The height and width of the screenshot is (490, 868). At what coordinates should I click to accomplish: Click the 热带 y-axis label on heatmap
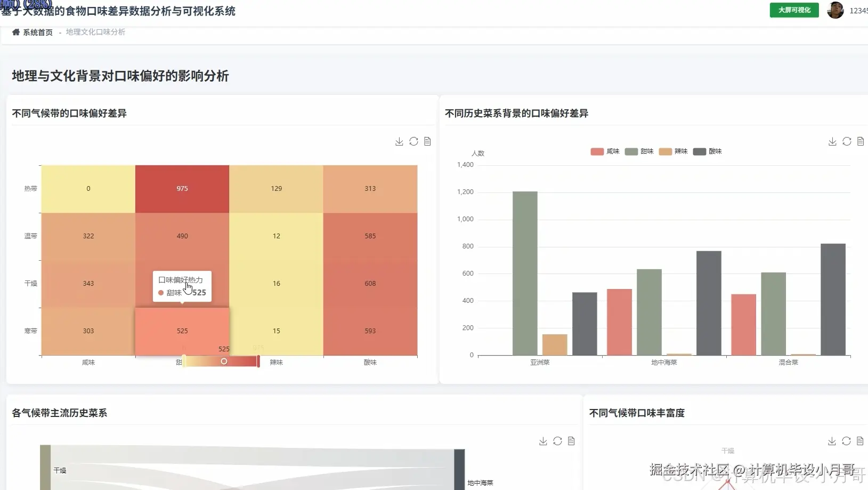point(31,189)
